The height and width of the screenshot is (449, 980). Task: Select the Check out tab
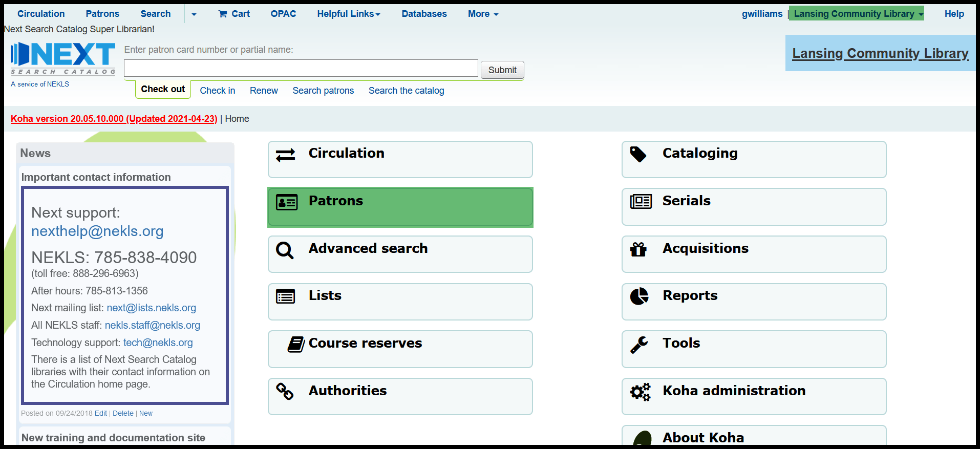[163, 89]
